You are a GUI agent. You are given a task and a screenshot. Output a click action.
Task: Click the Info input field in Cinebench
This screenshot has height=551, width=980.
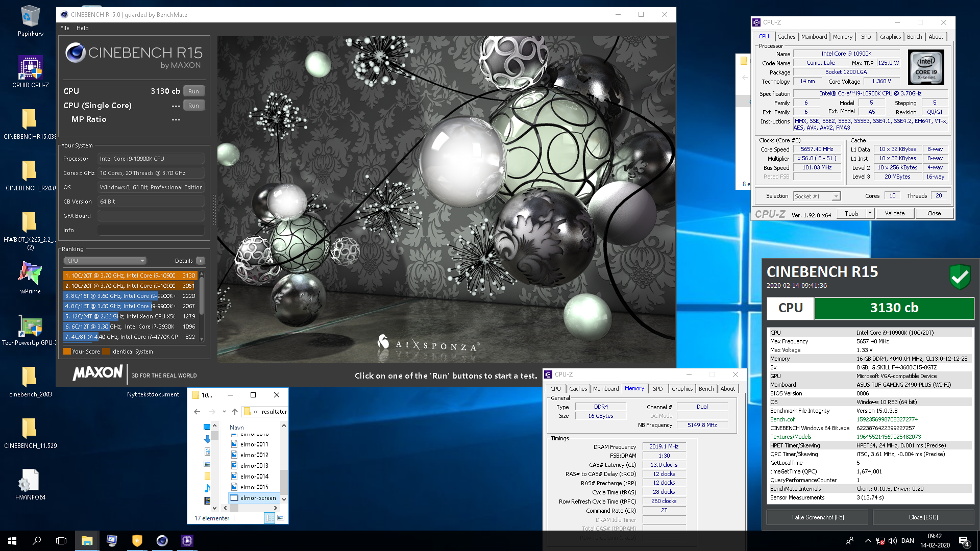pyautogui.click(x=151, y=230)
